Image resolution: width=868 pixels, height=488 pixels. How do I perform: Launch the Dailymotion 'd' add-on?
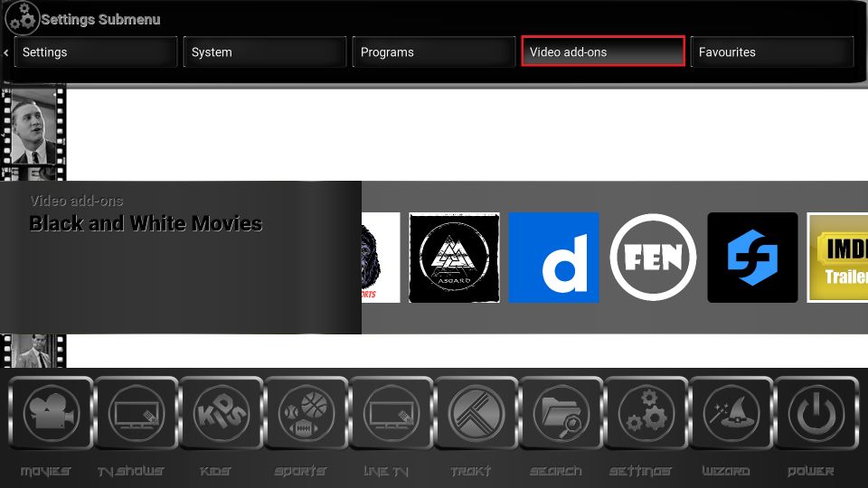click(x=553, y=258)
